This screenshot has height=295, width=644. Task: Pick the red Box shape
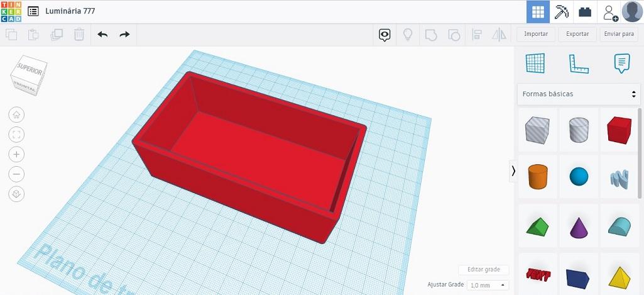[x=619, y=130]
